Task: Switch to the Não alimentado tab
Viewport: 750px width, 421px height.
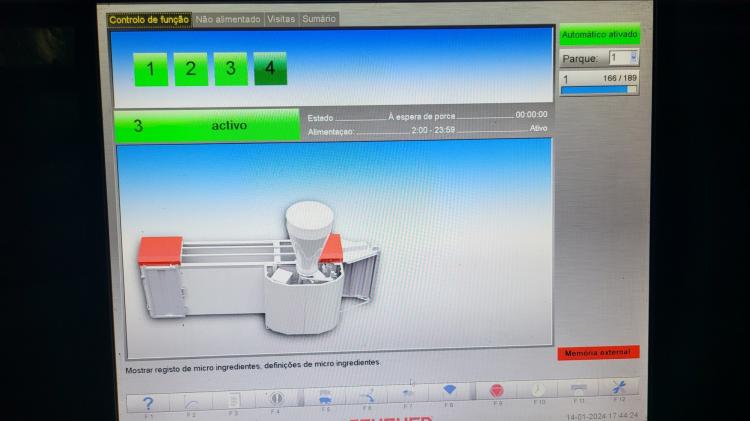Action: [x=228, y=19]
